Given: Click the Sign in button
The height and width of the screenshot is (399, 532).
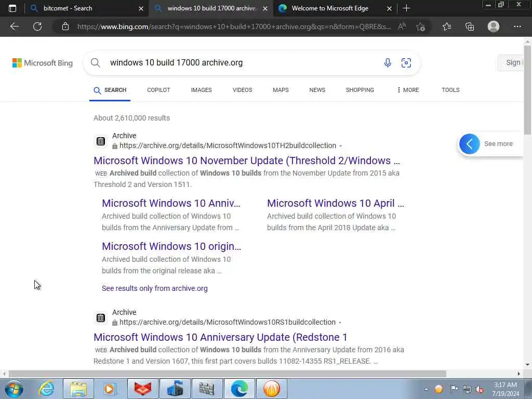Looking at the screenshot, I should (511, 63).
